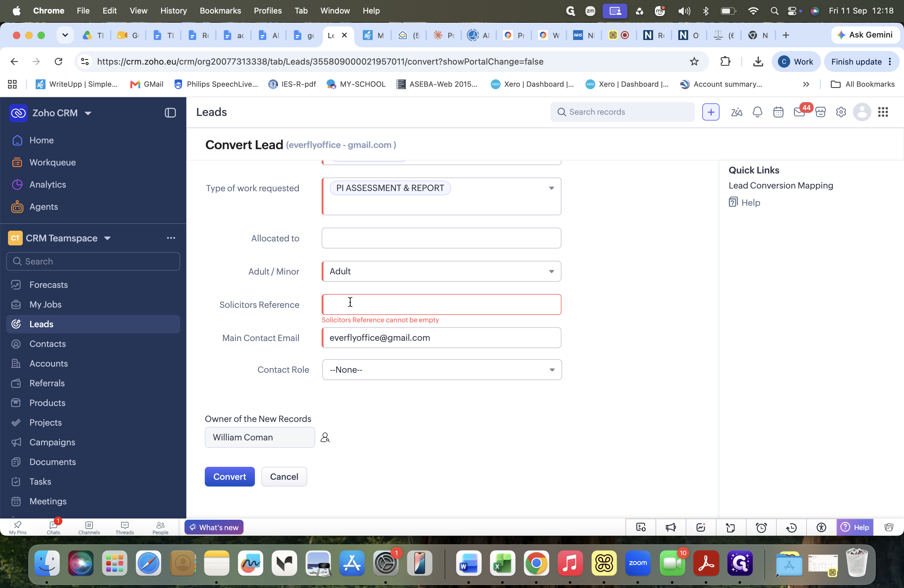
Task: Open Channels in the bottom bar
Action: (x=89, y=528)
